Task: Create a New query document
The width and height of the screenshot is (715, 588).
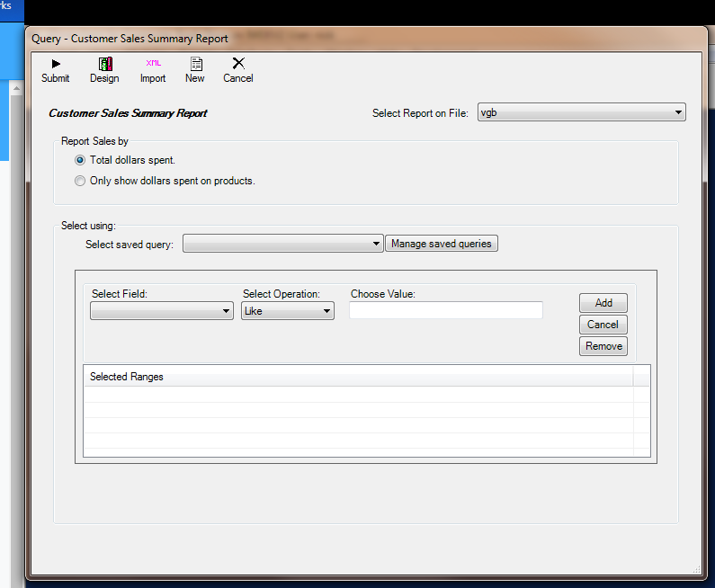Action: (195, 70)
